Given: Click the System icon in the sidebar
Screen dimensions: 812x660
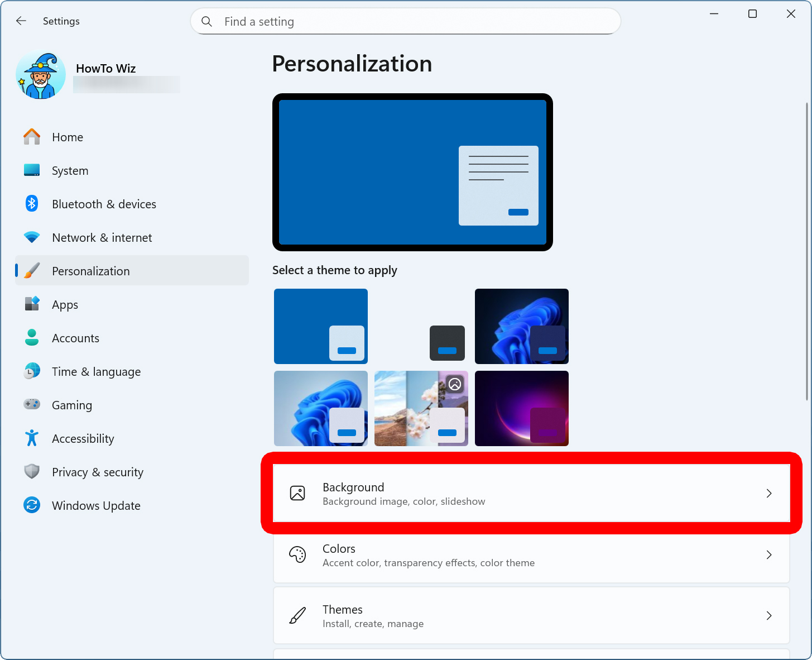Looking at the screenshot, I should pos(32,170).
